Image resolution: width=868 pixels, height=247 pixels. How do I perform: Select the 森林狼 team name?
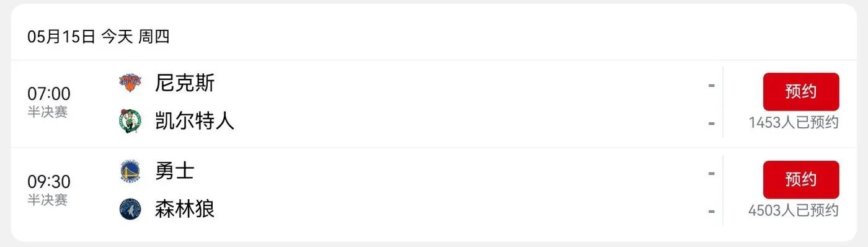coord(185,209)
